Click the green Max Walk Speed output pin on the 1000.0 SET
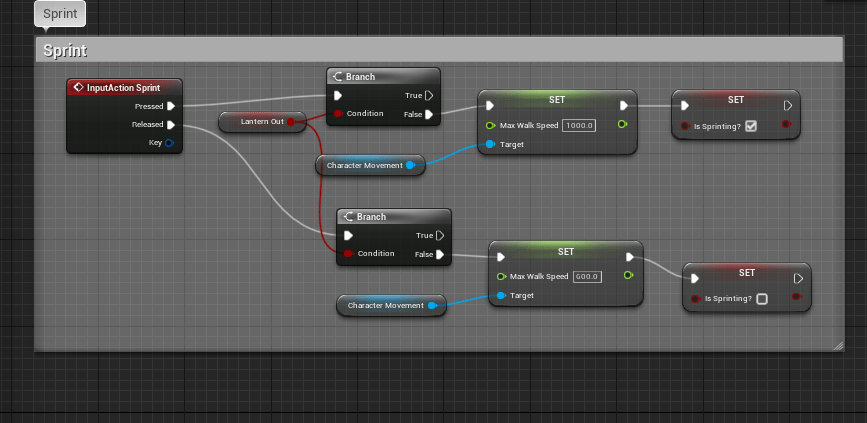Screen dimensions: 867x423 click(x=622, y=125)
